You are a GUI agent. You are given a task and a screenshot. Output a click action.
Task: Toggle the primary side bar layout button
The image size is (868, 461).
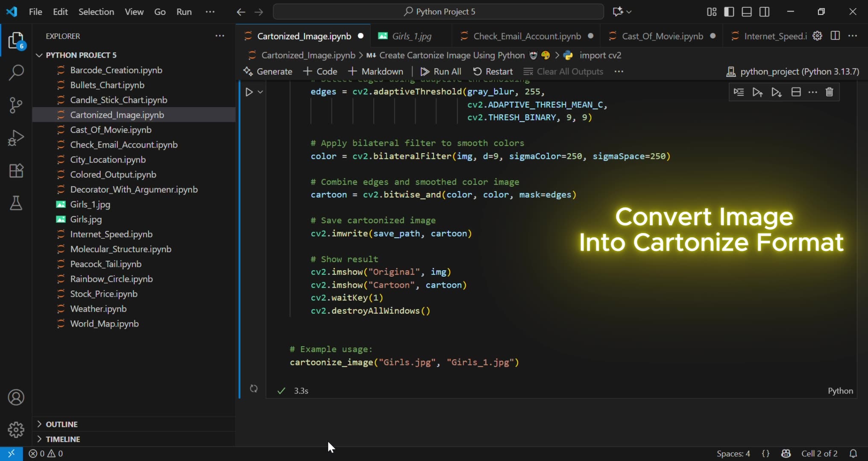[x=729, y=12]
